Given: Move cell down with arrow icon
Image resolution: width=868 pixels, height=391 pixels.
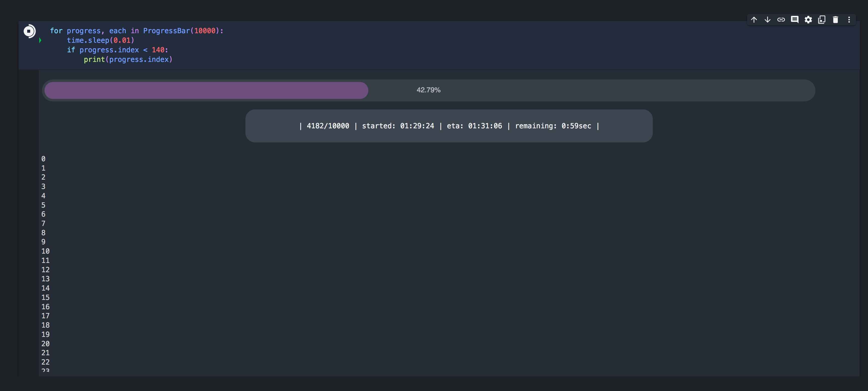Looking at the screenshot, I should point(767,20).
